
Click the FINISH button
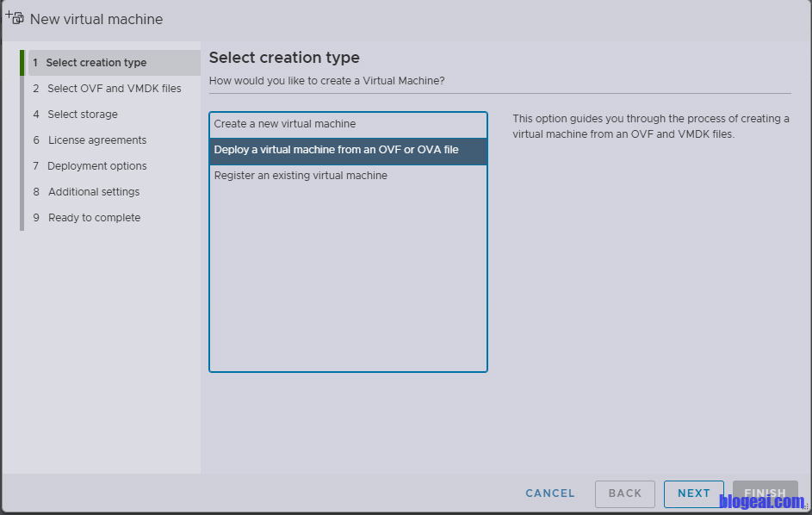point(765,493)
